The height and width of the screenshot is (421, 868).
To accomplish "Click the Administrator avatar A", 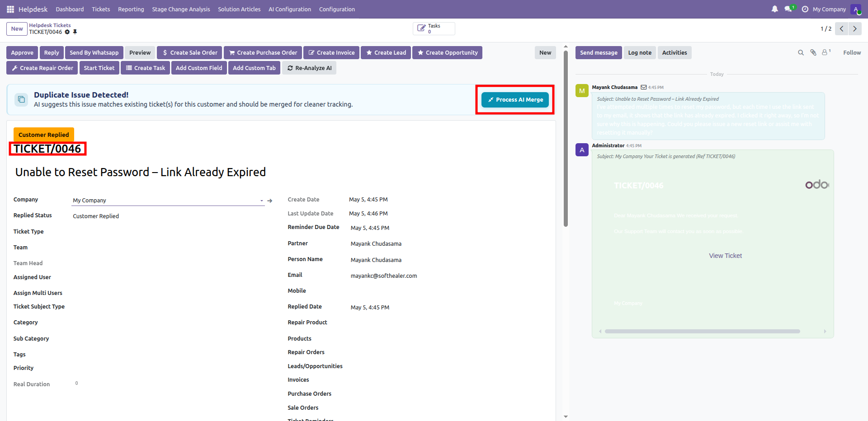I will tap(582, 150).
